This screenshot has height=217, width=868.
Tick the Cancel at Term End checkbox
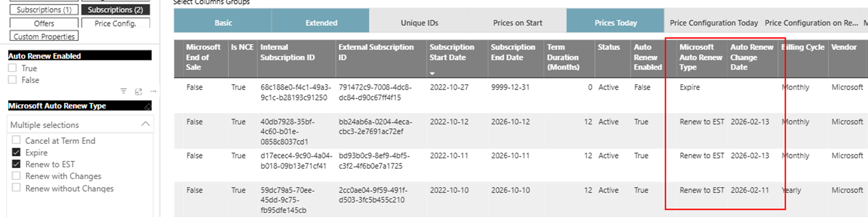pos(16,140)
